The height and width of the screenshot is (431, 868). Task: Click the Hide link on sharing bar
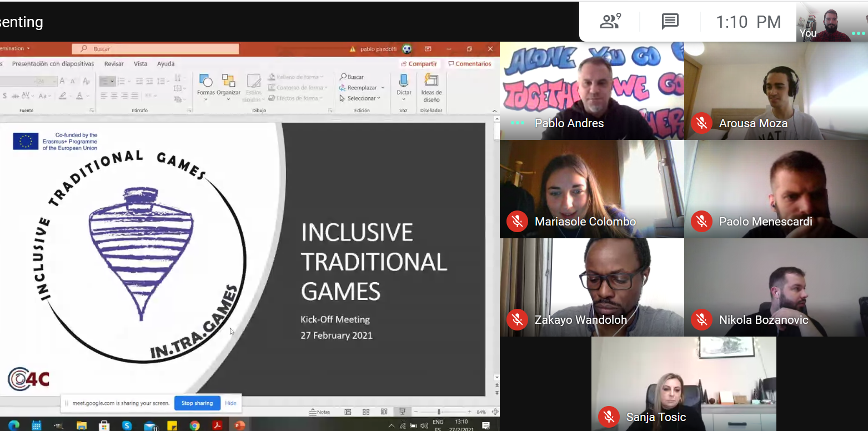(230, 403)
